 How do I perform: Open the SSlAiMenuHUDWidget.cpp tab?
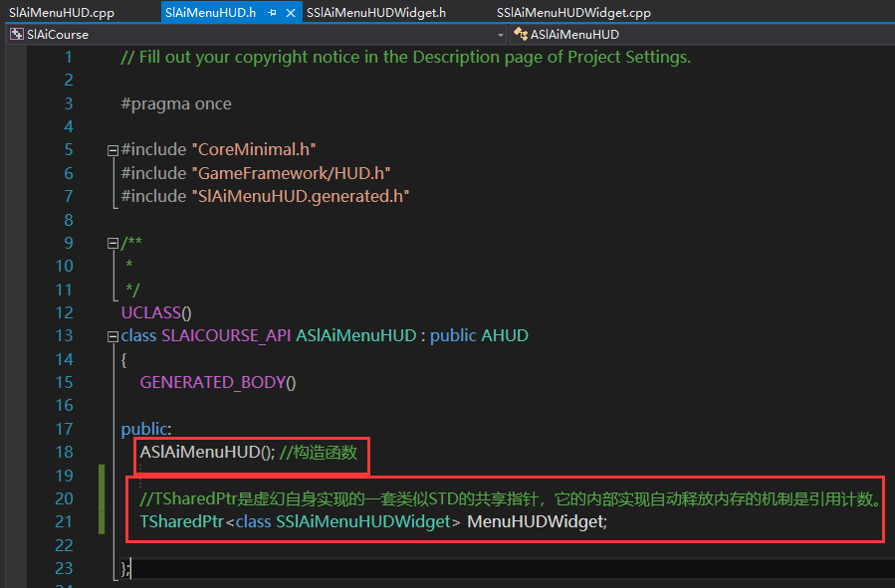(573, 12)
